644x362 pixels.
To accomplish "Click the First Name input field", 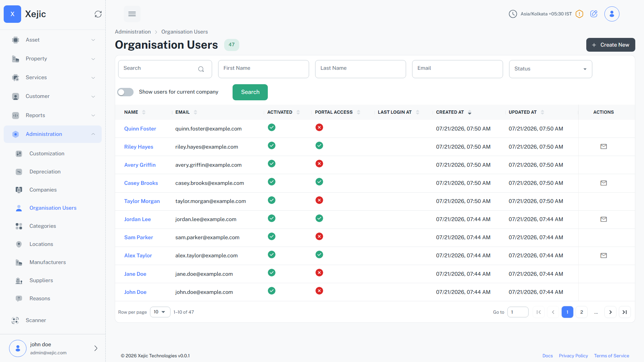I will click(x=263, y=69).
